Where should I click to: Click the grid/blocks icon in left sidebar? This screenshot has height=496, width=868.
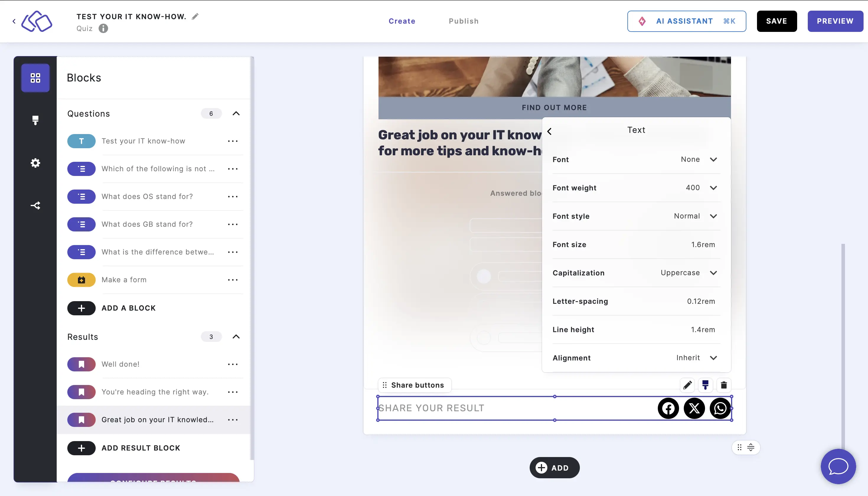(36, 77)
